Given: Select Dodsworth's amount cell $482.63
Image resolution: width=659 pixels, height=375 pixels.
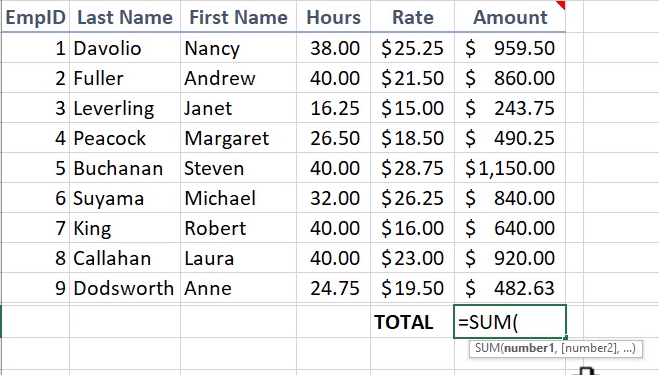Looking at the screenshot, I should tap(510, 288).
